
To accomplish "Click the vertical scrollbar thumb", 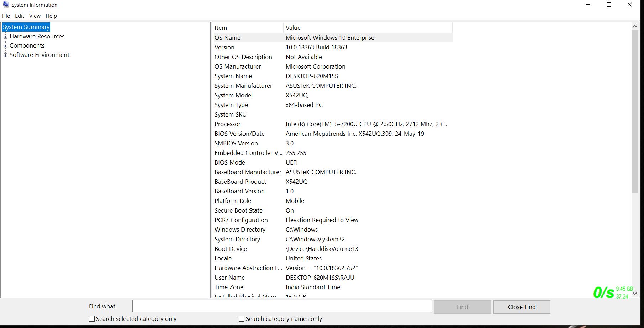I will point(635,112).
